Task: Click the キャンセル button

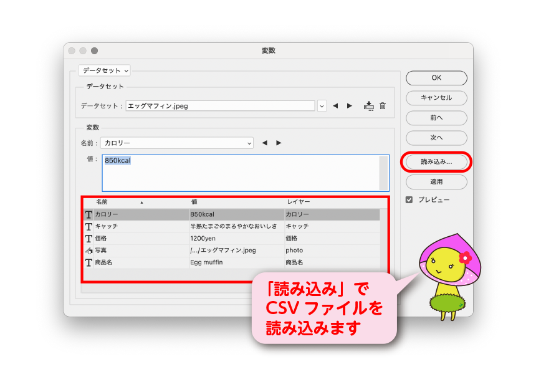Action: [436, 98]
